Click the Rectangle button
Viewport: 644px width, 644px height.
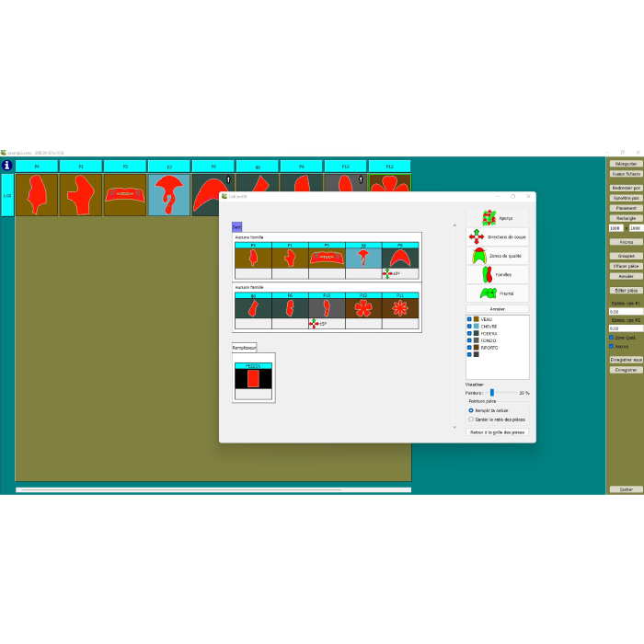[x=626, y=219]
